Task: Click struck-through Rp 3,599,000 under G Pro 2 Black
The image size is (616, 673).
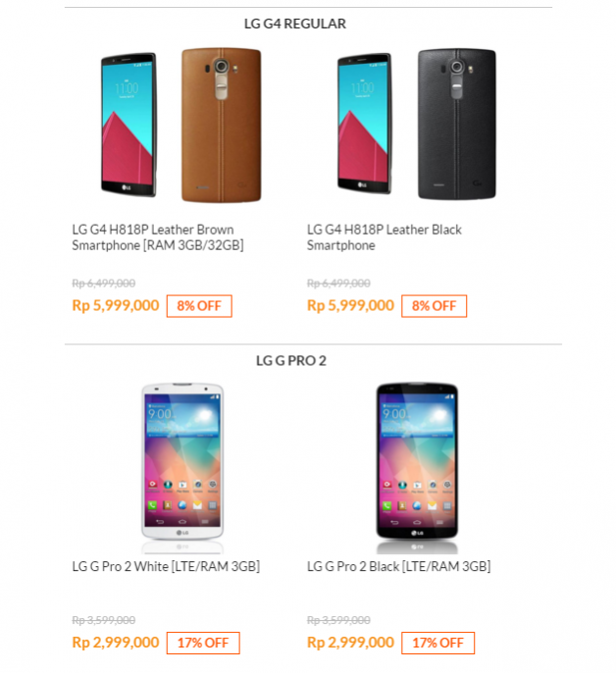Action: 338,620
